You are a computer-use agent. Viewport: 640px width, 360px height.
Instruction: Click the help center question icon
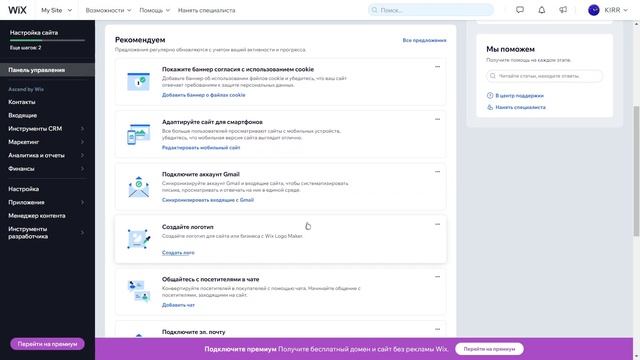pyautogui.click(x=490, y=96)
